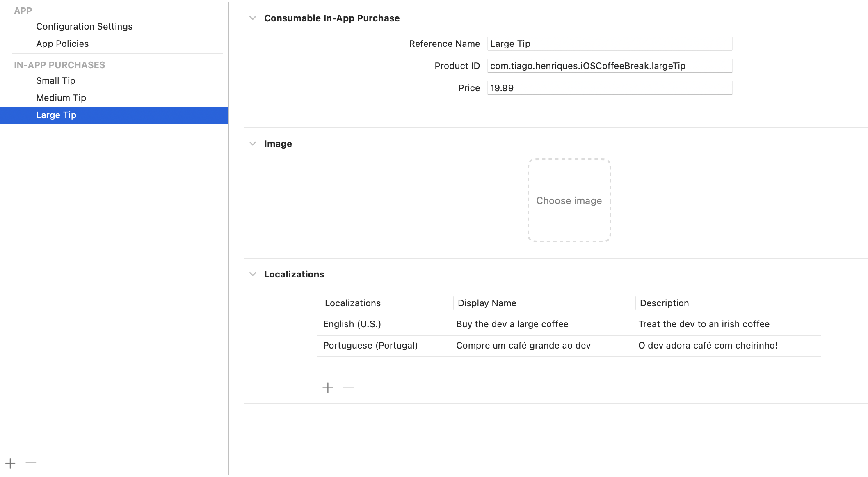The width and height of the screenshot is (868, 477).
Task: Remove selected item using sidebar minus button
Action: tap(31, 463)
